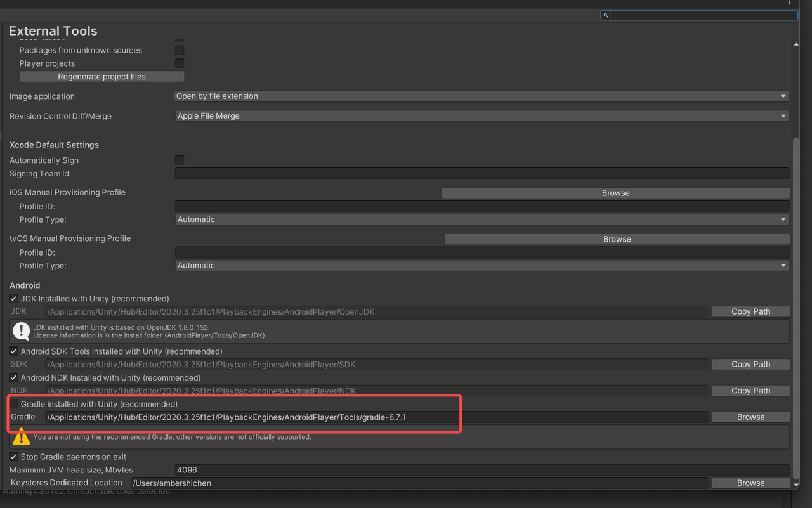The width and height of the screenshot is (812, 508).
Task: Click the info icon beside OpenJDK notice
Action: click(21, 331)
